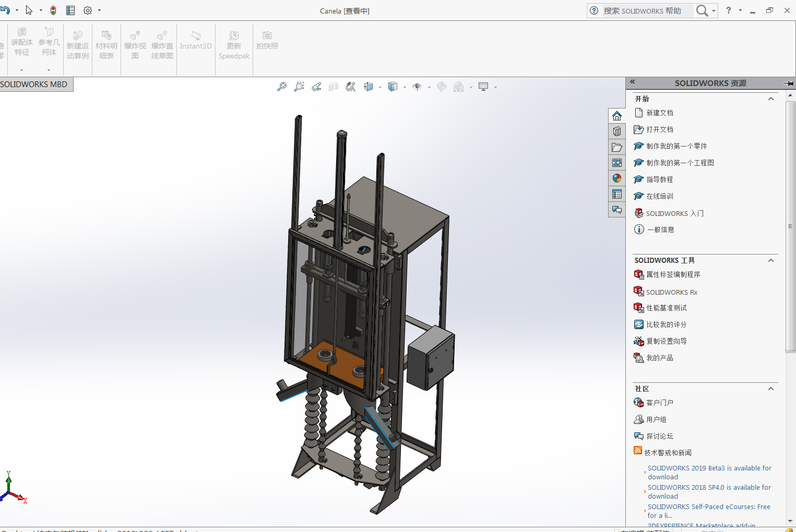The image size is (796, 532).
Task: Click the 新建文档 link
Action: coord(660,113)
